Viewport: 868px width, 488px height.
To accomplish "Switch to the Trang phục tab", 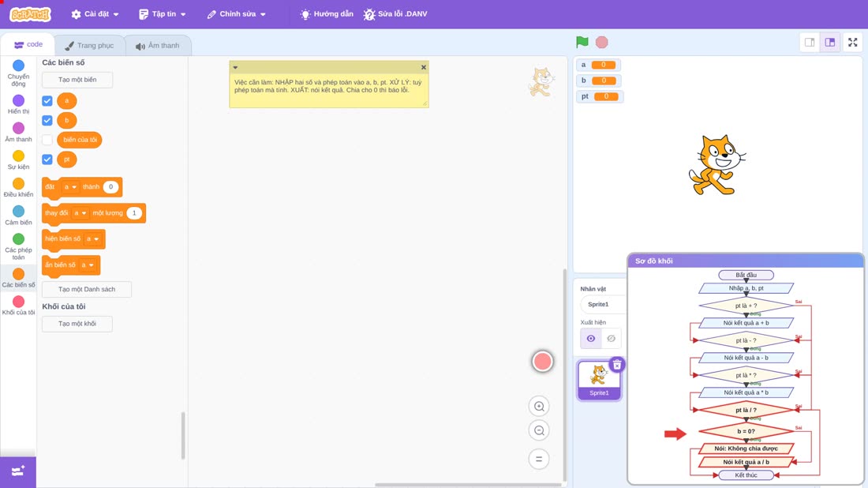I will [89, 46].
